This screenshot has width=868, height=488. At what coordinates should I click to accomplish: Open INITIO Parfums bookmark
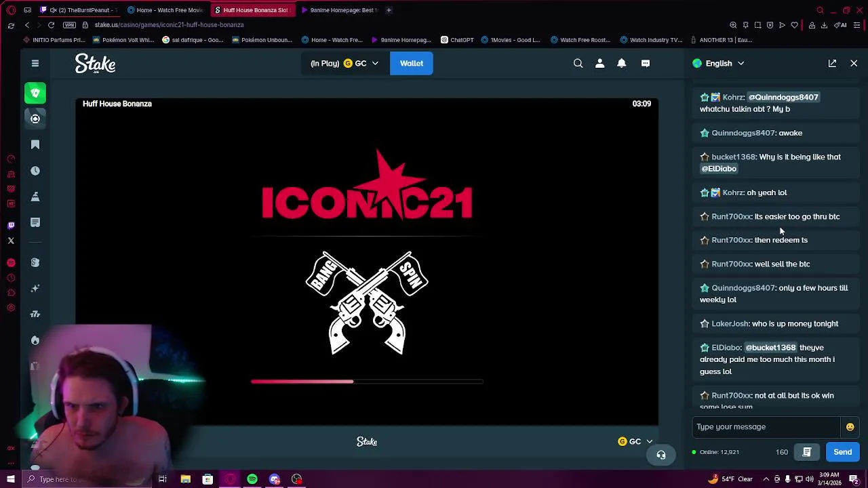(x=54, y=40)
